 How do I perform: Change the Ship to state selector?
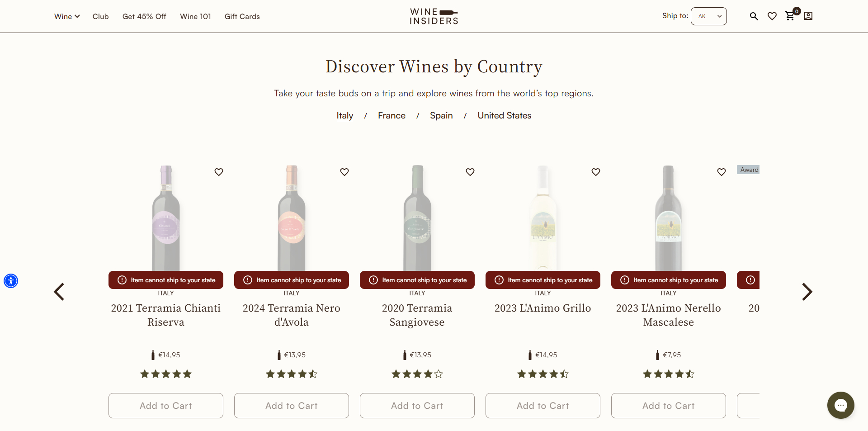click(x=708, y=16)
